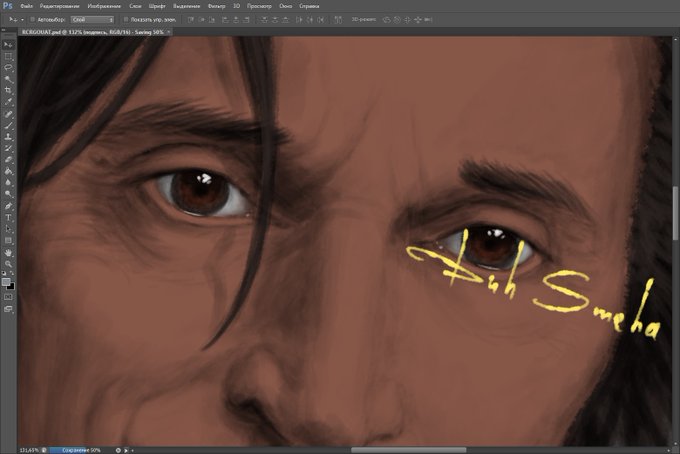
Task: Select the Hand tool
Action: click(x=8, y=252)
